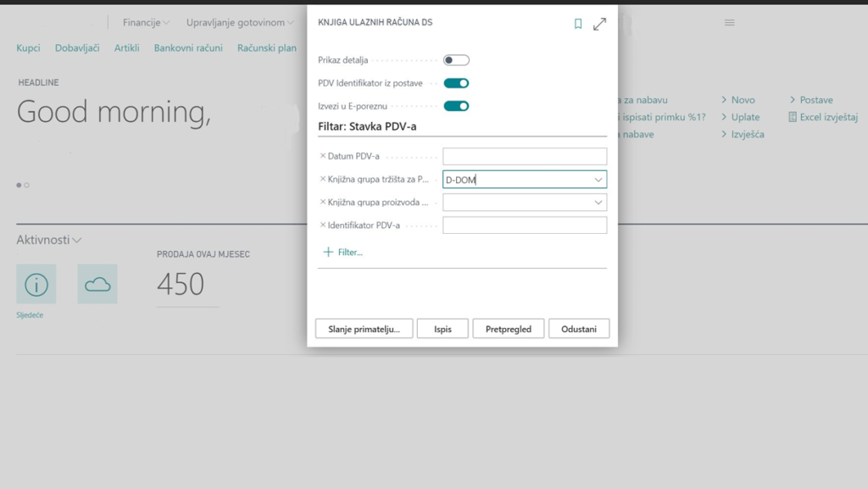This screenshot has width=868, height=489.
Task: Click the information circle activity tile
Action: pos(36,285)
